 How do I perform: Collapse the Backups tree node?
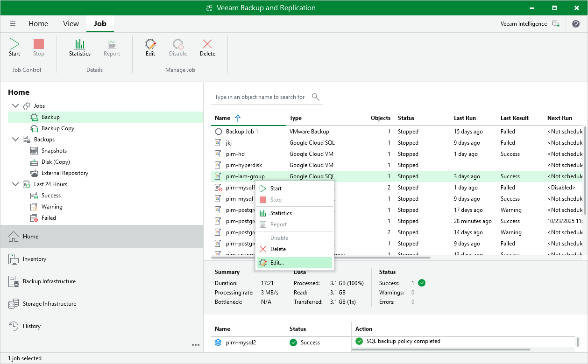tap(15, 140)
